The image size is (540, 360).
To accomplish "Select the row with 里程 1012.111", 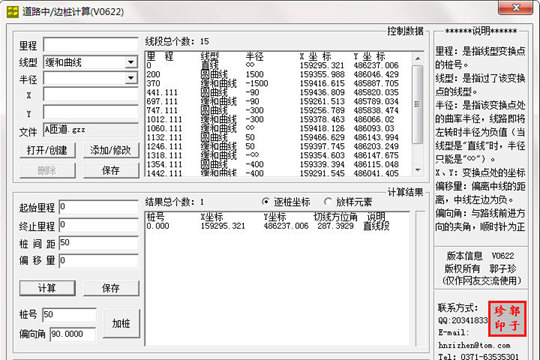I will (x=277, y=119).
